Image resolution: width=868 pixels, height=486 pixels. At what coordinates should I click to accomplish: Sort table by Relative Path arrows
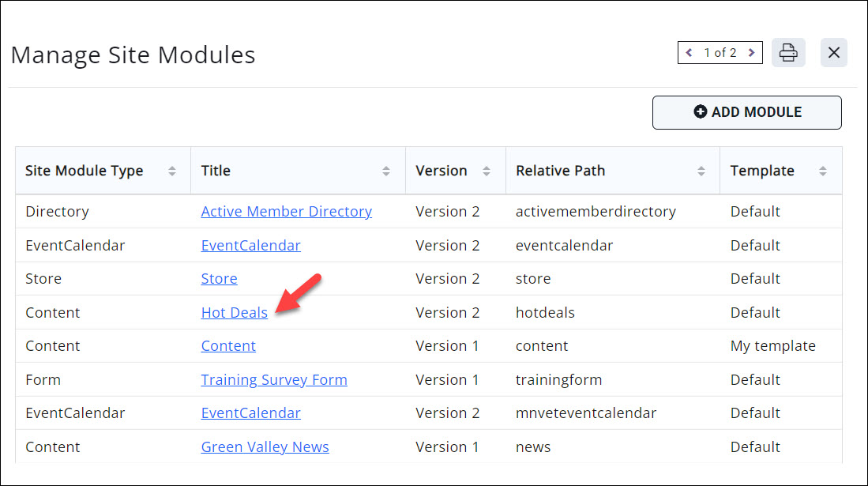pyautogui.click(x=701, y=171)
